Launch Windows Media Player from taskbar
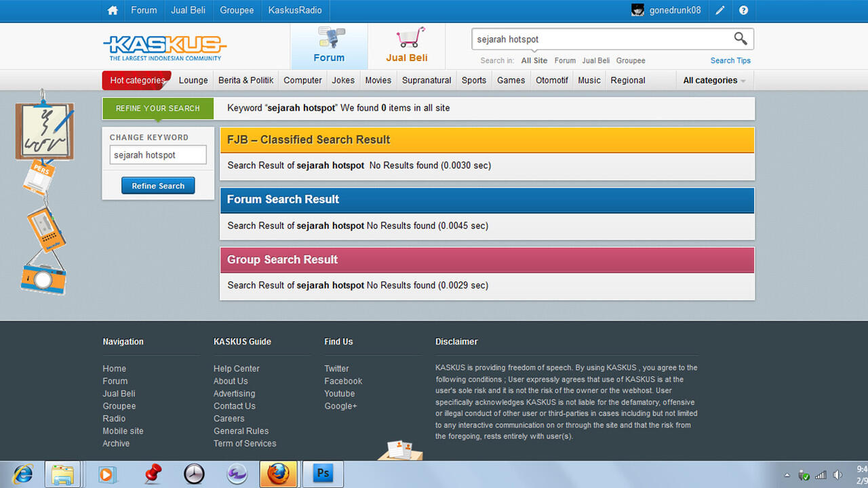 coord(106,474)
